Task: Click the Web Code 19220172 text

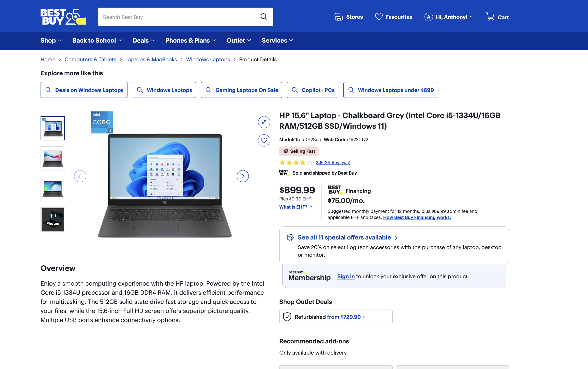Action: click(x=346, y=140)
